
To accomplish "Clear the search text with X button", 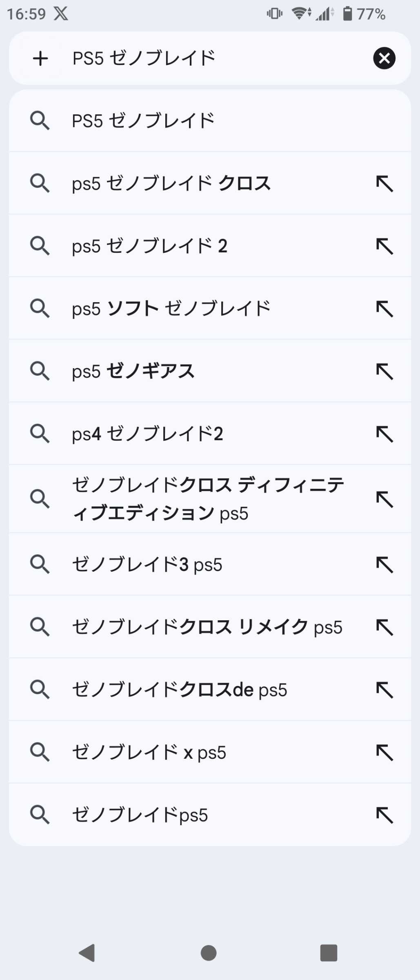I will coord(384,58).
